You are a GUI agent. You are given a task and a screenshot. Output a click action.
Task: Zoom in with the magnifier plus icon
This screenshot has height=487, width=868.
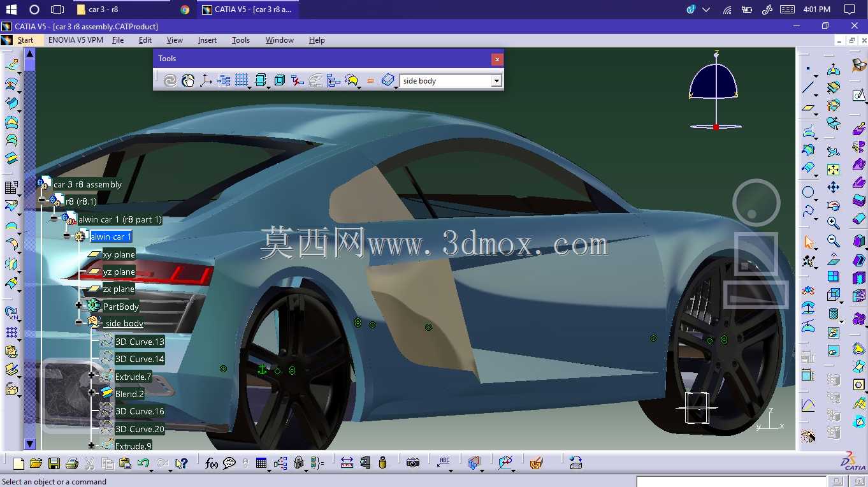833,222
